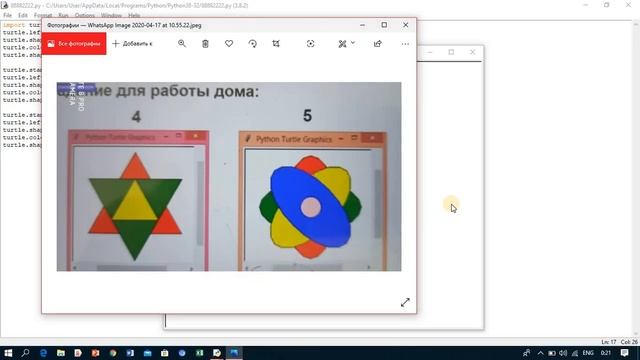Open PowerPoint from the taskbar

(96, 353)
